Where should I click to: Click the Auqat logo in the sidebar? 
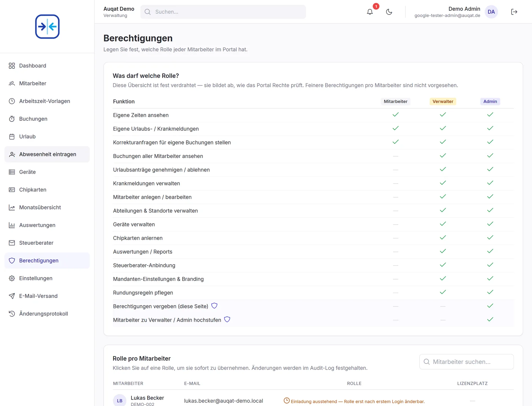click(47, 27)
